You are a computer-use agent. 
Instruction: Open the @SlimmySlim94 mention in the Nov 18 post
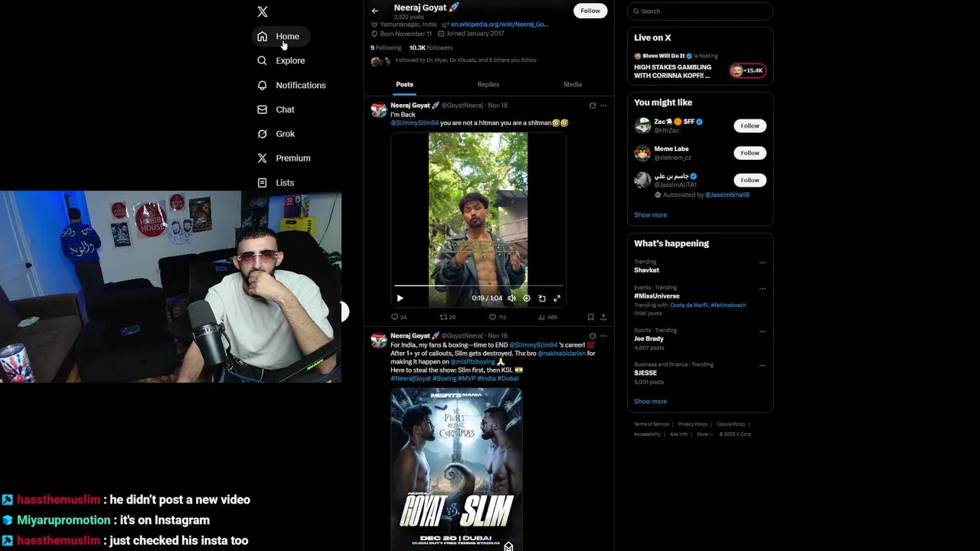pyautogui.click(x=415, y=123)
